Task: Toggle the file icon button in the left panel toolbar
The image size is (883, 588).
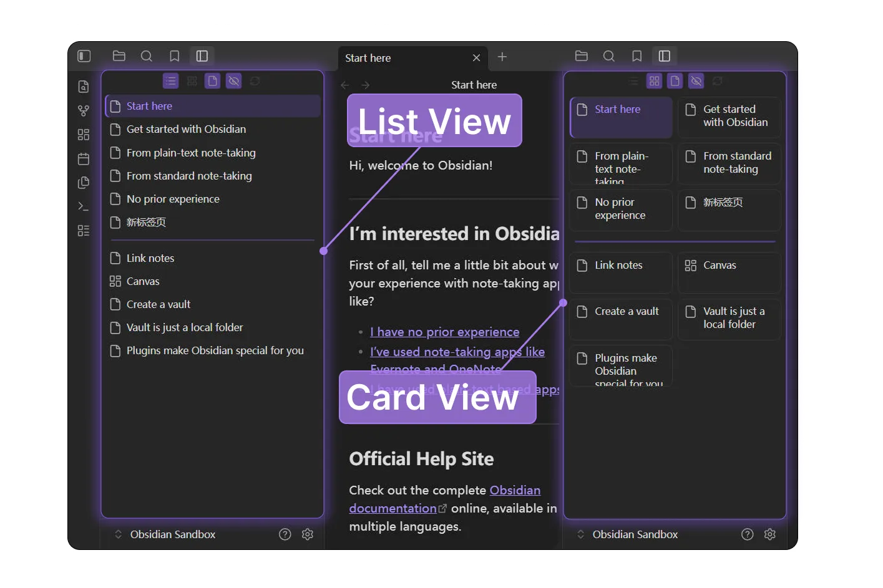Action: [x=213, y=81]
